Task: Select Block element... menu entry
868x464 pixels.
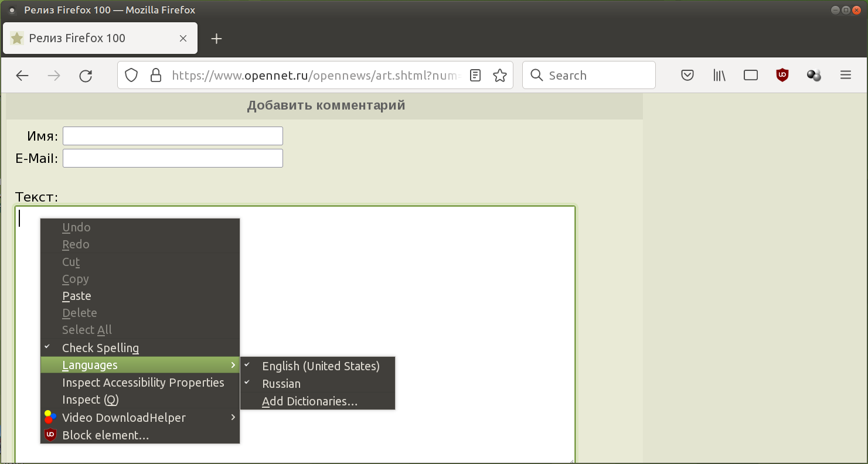Action: tap(140, 435)
